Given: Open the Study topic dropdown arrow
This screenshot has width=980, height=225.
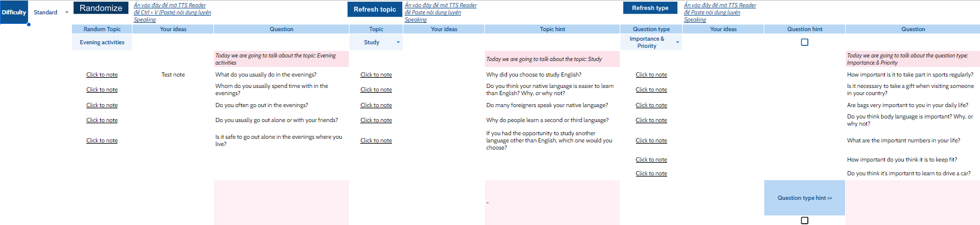Looking at the screenshot, I should (x=398, y=42).
